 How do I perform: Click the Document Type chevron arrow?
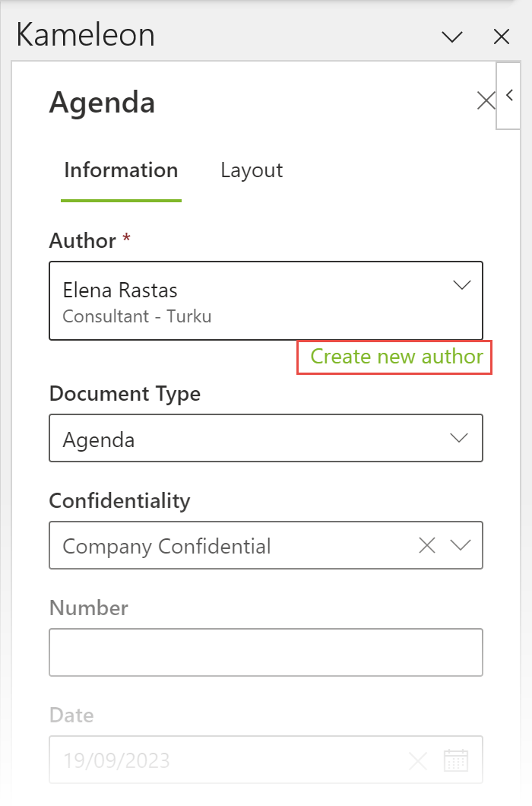pos(459,439)
